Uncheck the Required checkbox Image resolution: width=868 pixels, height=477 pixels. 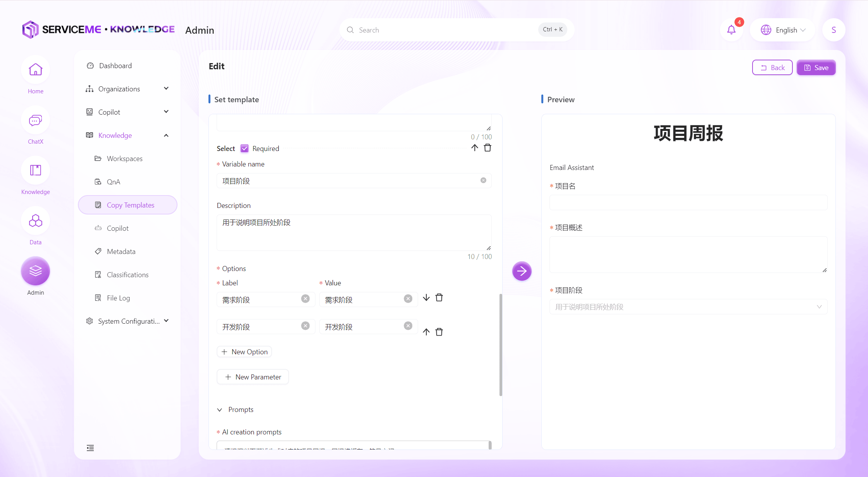[245, 148]
